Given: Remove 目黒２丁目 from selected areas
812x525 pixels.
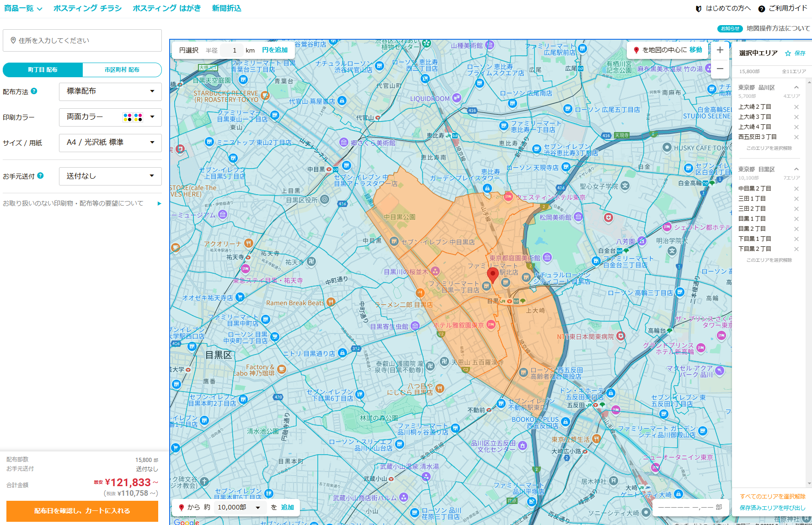Looking at the screenshot, I should point(796,229).
